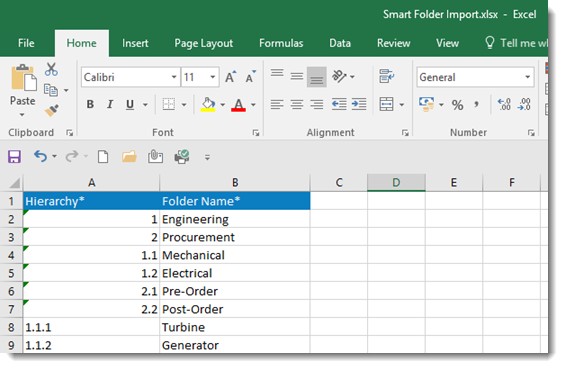Viewport: 563px width, 368px height.
Task: Toggle Bold formatting
Action: click(90, 104)
